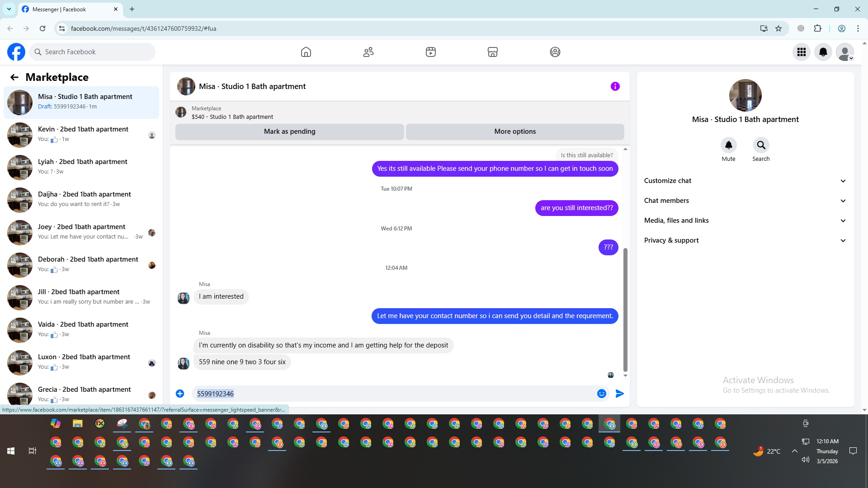Viewport: 868px width, 488px height.
Task: Select Misa Studio 1 Bath apartment conversation
Action: click(x=81, y=103)
